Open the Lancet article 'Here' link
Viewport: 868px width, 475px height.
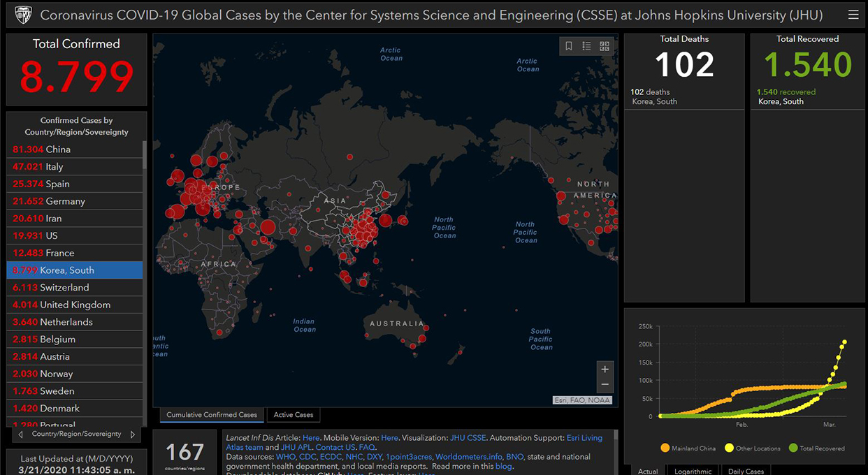311,438
